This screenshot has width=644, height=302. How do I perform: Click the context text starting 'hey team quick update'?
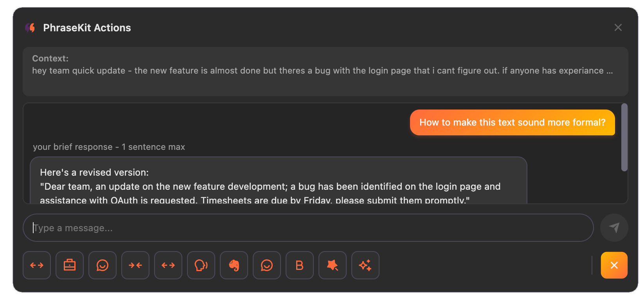click(322, 71)
